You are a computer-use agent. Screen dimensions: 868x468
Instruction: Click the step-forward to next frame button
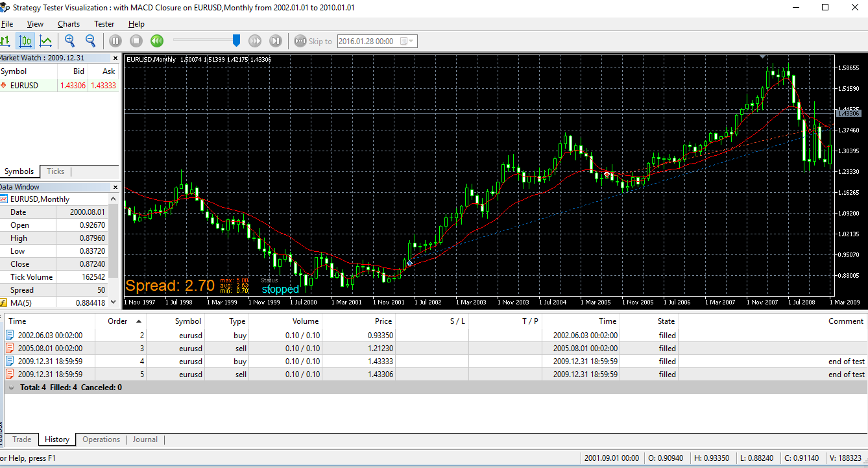point(276,41)
